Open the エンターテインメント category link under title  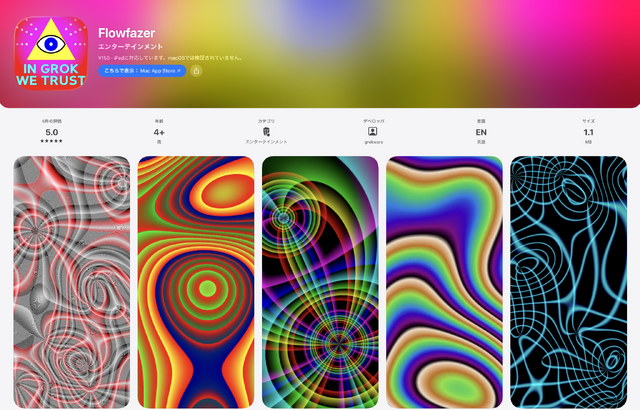pyautogui.click(x=131, y=47)
